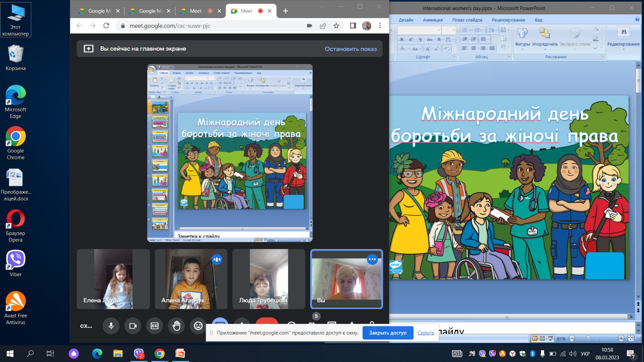Center the text in PowerPoint

click(x=473, y=48)
